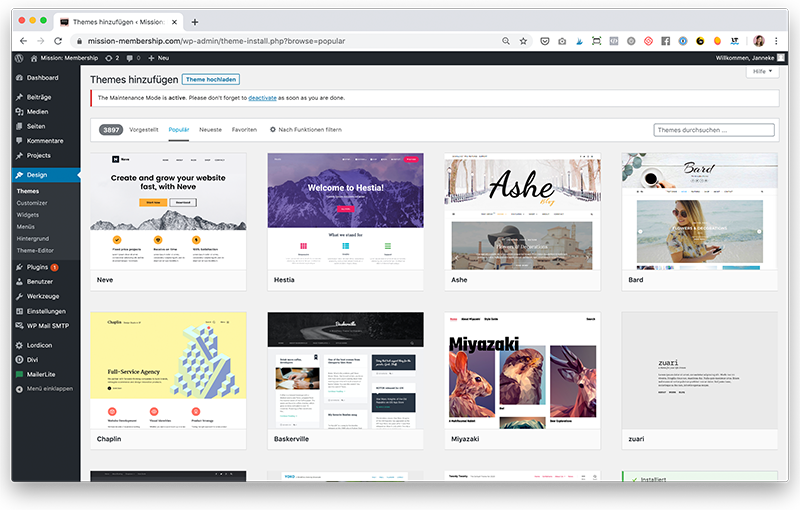Click browser forward arrow
The width and height of the screenshot is (800, 510).
(x=41, y=41)
